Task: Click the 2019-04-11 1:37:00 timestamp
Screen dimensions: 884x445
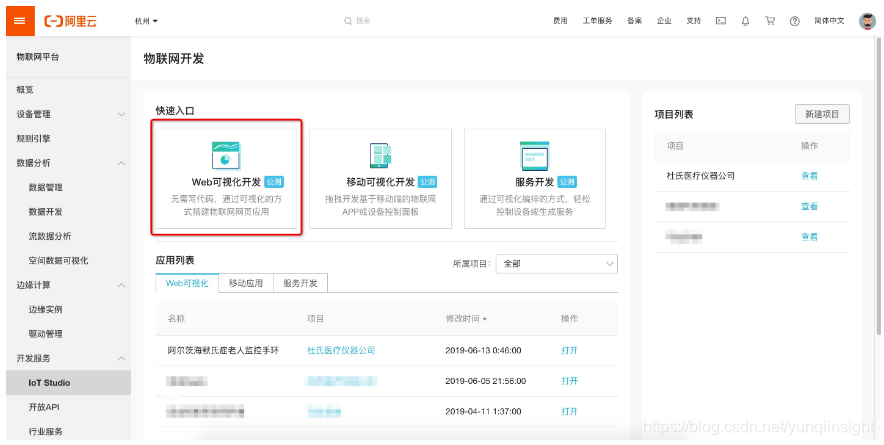Action: point(483,411)
